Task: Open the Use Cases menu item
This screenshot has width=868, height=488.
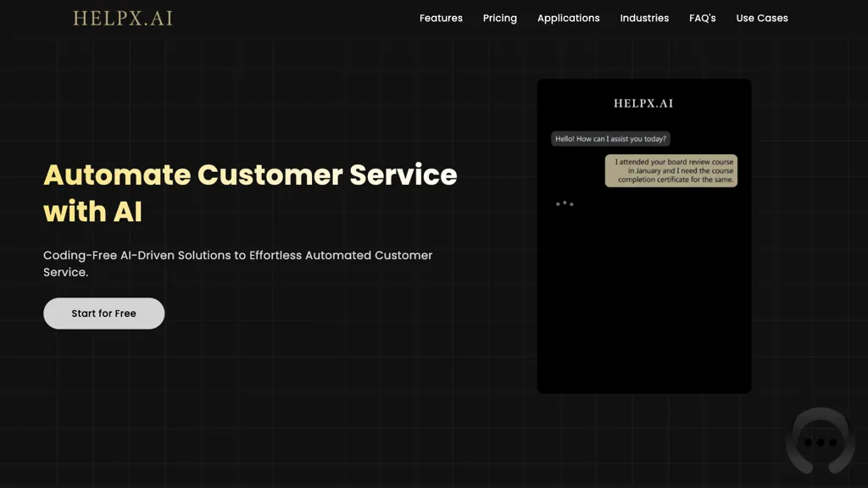Action: pos(761,18)
